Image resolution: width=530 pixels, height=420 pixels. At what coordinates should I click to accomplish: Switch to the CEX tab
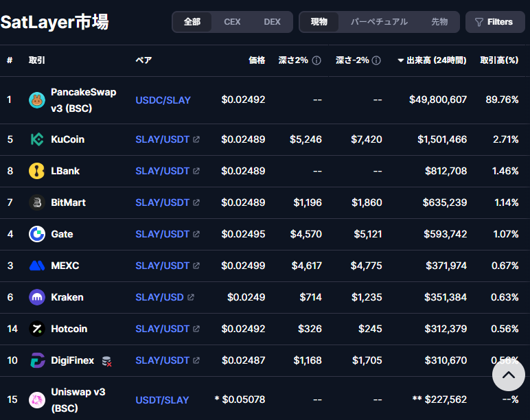click(232, 22)
